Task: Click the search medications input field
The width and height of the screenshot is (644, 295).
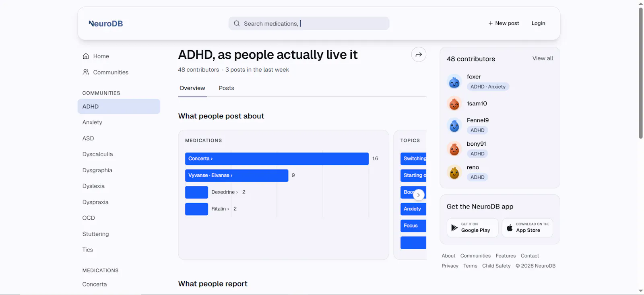Action: (x=309, y=23)
